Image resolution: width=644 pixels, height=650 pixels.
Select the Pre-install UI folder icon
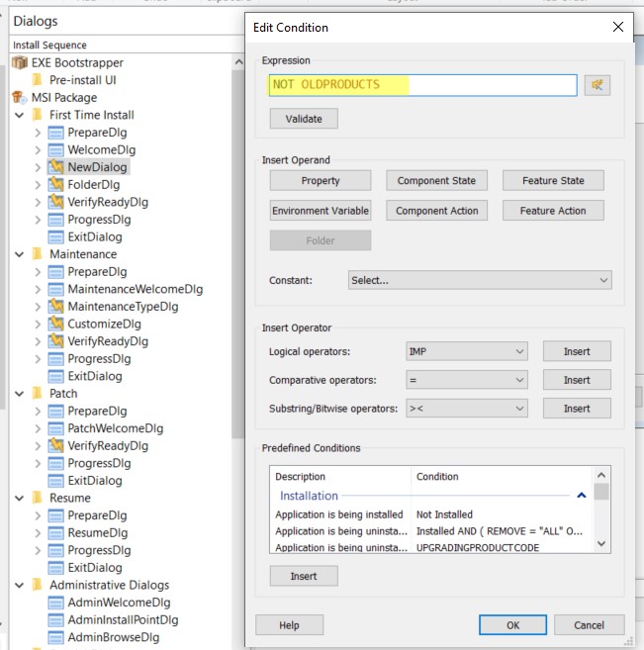pyautogui.click(x=39, y=80)
